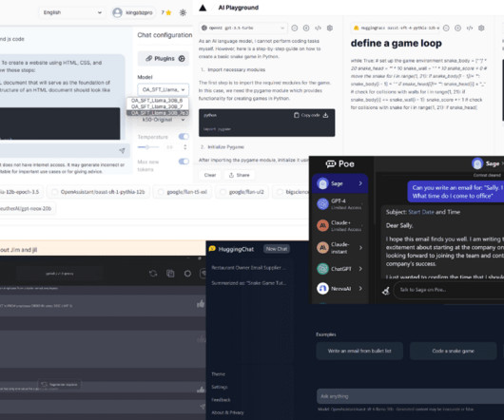Select the Sage bot in Poe sidebar
The height and width of the screenshot is (420, 504).
pos(340,183)
